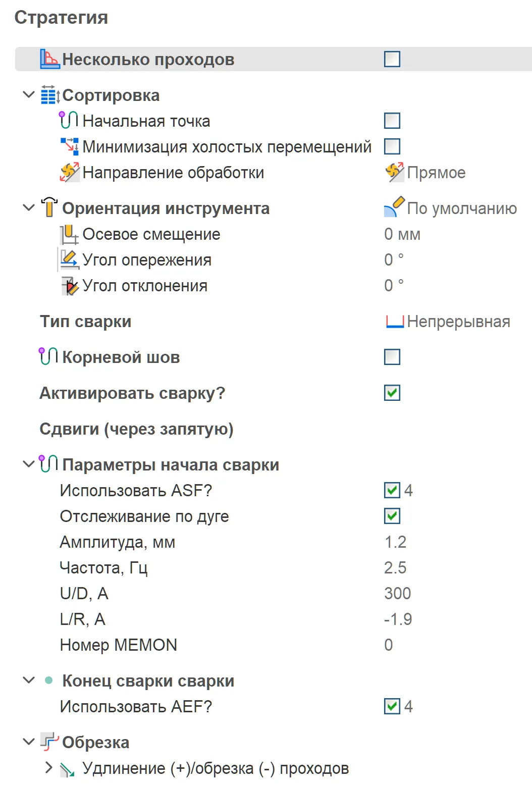Click the Направление обработки icon

pyautogui.click(x=69, y=172)
